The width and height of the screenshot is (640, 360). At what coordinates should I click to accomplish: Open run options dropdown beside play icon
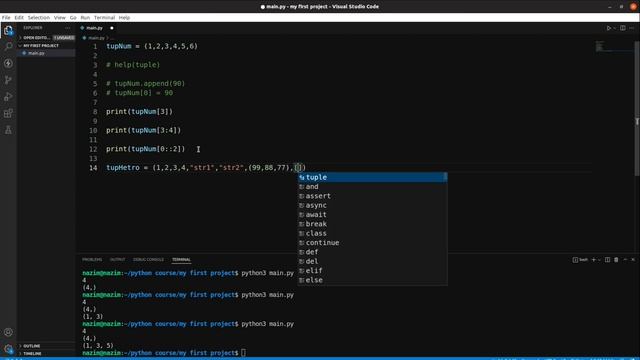click(614, 28)
